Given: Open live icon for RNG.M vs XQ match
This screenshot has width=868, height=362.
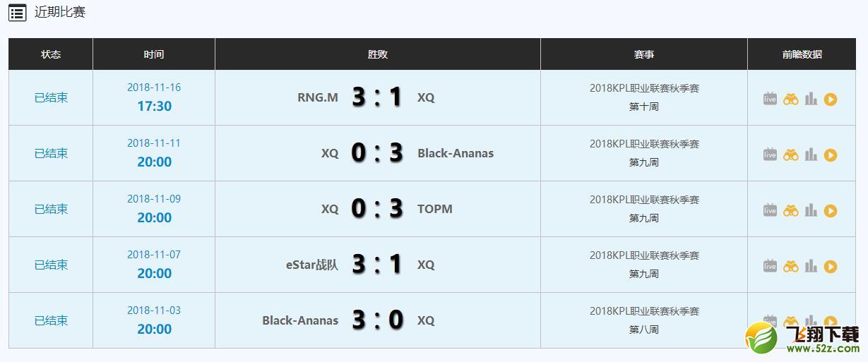Looking at the screenshot, I should [770, 99].
